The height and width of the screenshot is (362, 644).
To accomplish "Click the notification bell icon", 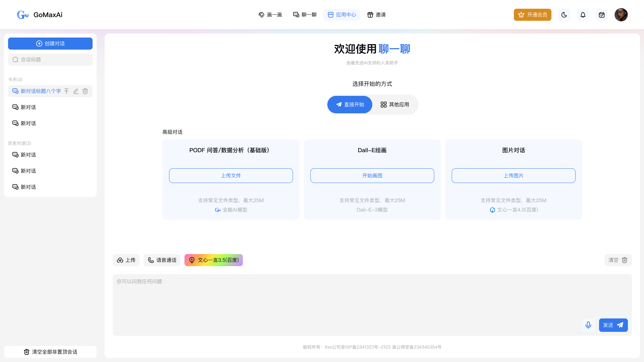I will point(583,15).
